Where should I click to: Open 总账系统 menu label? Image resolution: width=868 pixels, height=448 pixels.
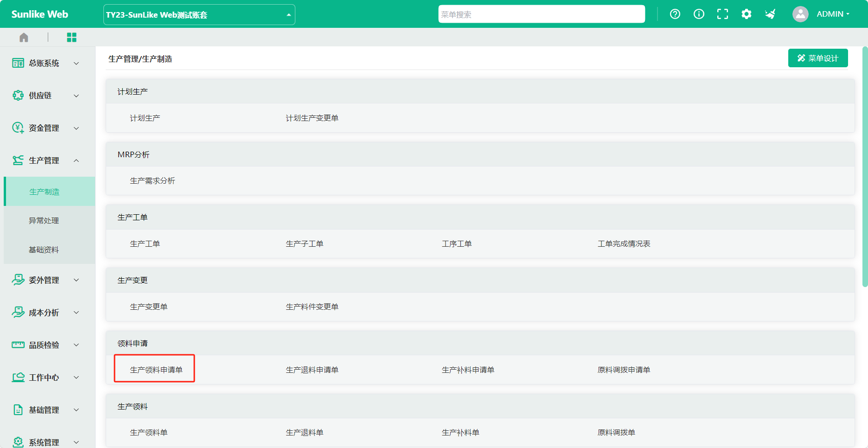44,63
